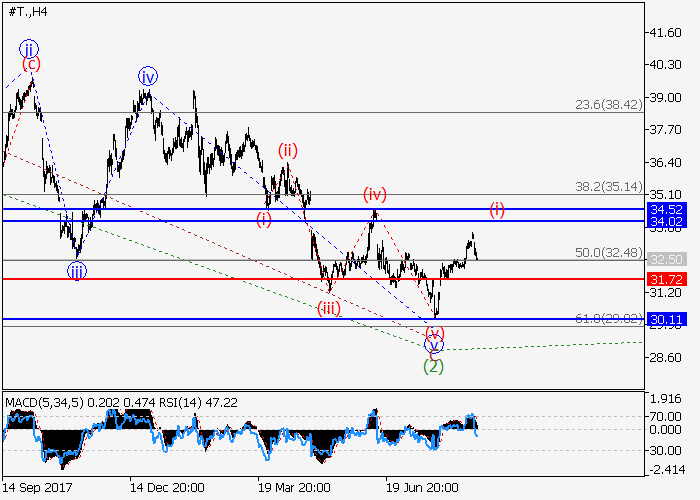Select the green (2) wave label
Screen dimensions: 700x500
[433, 366]
